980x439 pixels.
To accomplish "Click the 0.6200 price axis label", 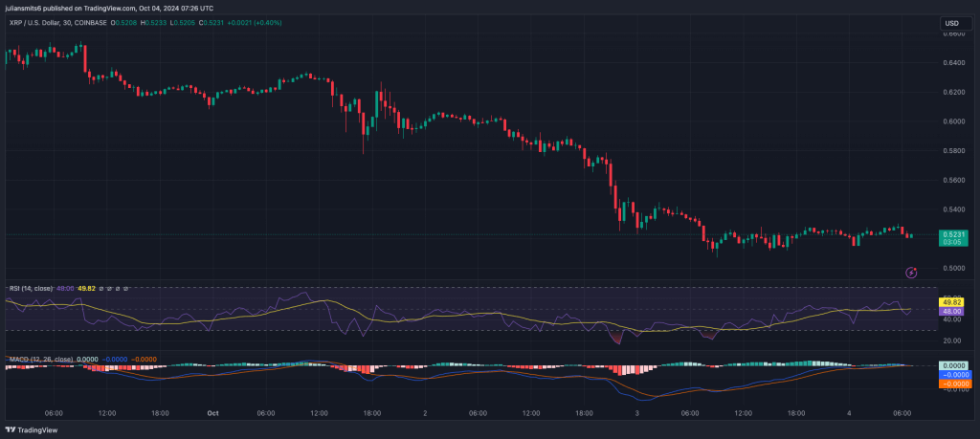I will pyautogui.click(x=952, y=93).
